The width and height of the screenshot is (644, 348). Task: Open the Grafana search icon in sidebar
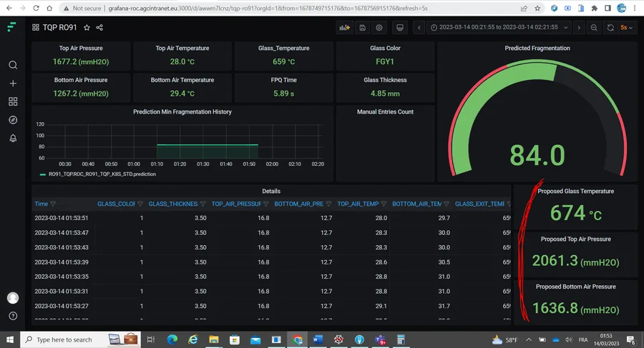[13, 65]
